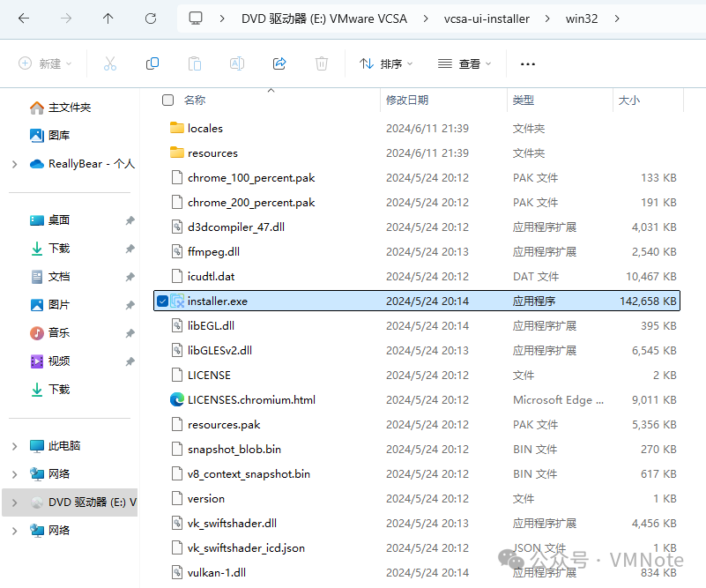This screenshot has width=706, height=588.
Task: Sort by 修改日期 column header
Action: (x=407, y=100)
